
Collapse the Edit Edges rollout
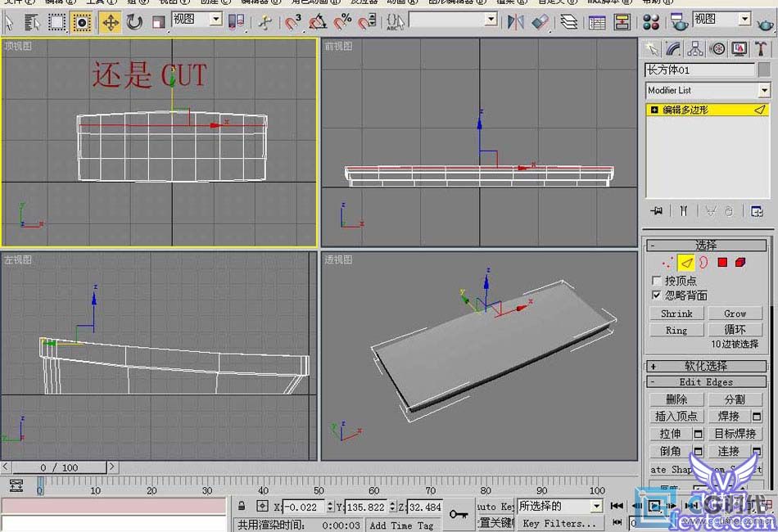pyautogui.click(x=706, y=382)
